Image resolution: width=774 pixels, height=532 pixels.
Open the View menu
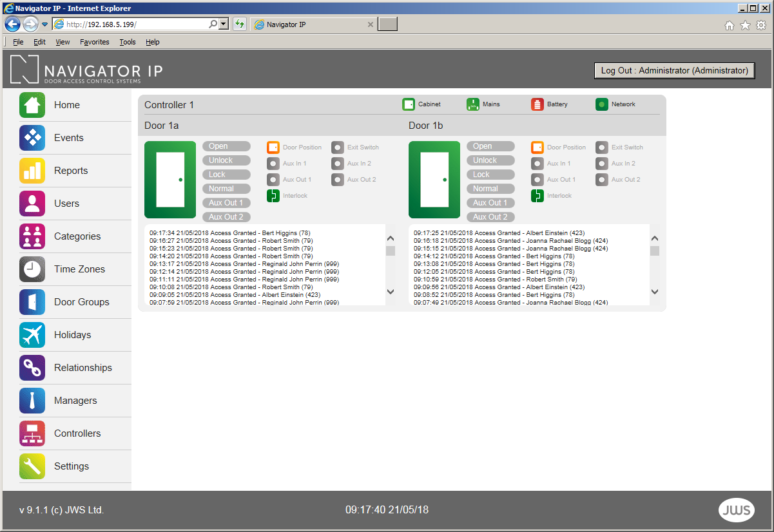(63, 42)
